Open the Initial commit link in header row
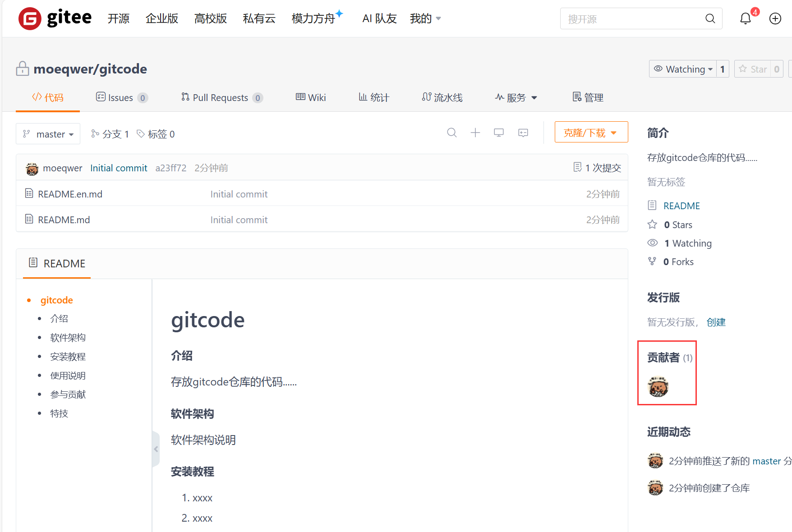This screenshot has width=792, height=532. pyautogui.click(x=119, y=168)
